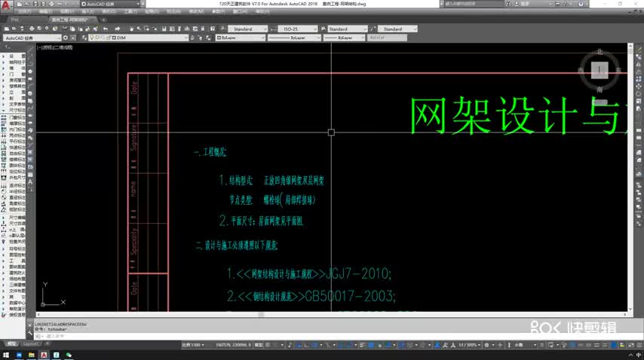This screenshot has width=644, height=360.
Task: Select the Zoom Realtime magnifier tool
Action: point(139,29)
